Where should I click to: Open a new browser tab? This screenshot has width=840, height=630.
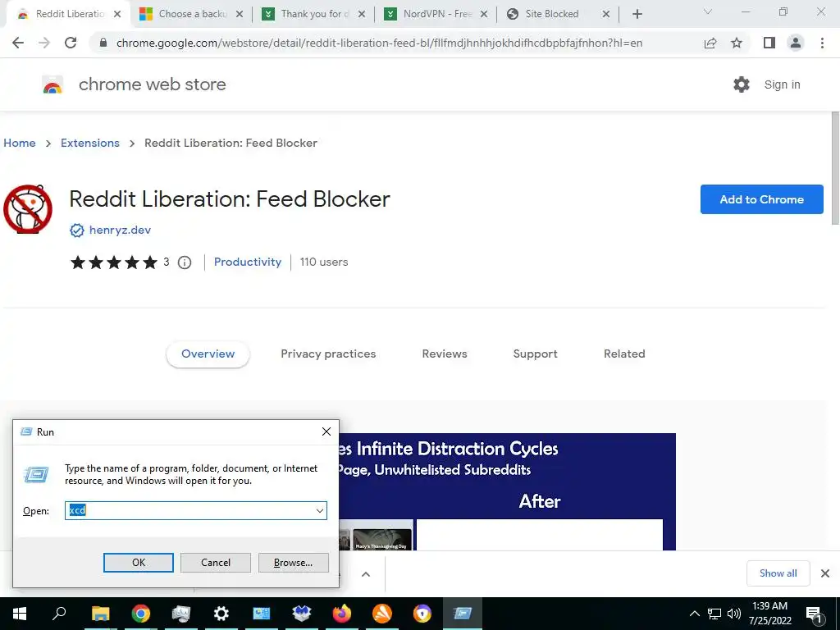[637, 14]
